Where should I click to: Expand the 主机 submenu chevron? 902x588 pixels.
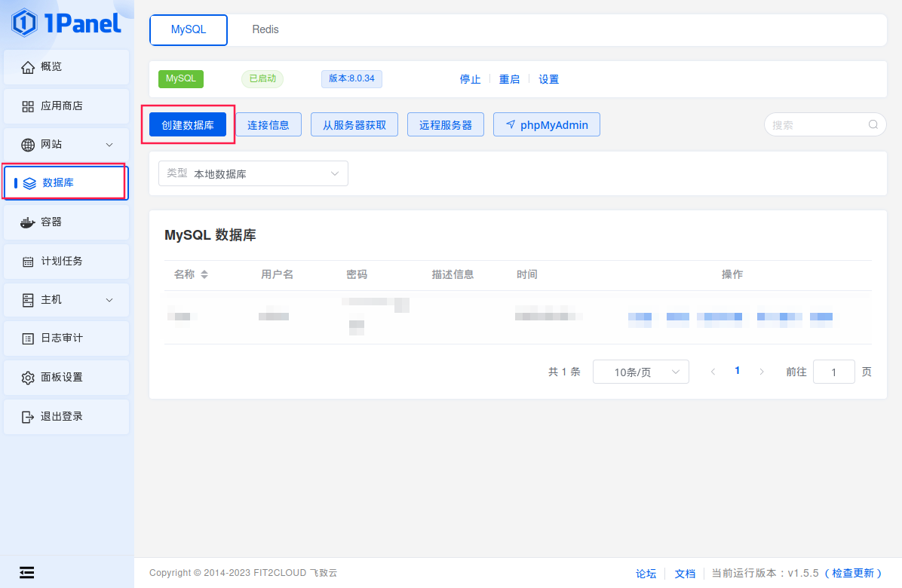pos(109,300)
